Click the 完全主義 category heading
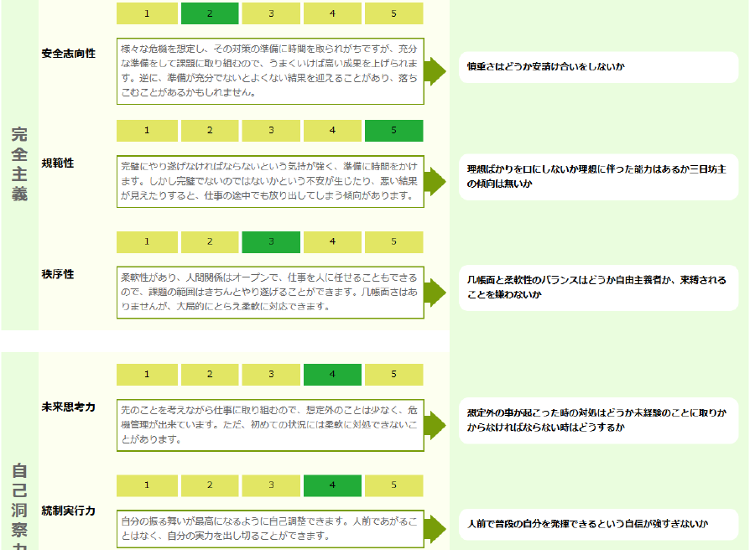Image resolution: width=755 pixels, height=560 pixels. tap(19, 163)
